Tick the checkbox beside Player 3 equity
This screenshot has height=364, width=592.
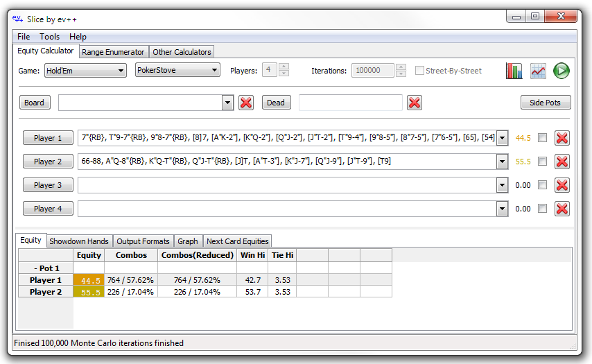(x=543, y=185)
